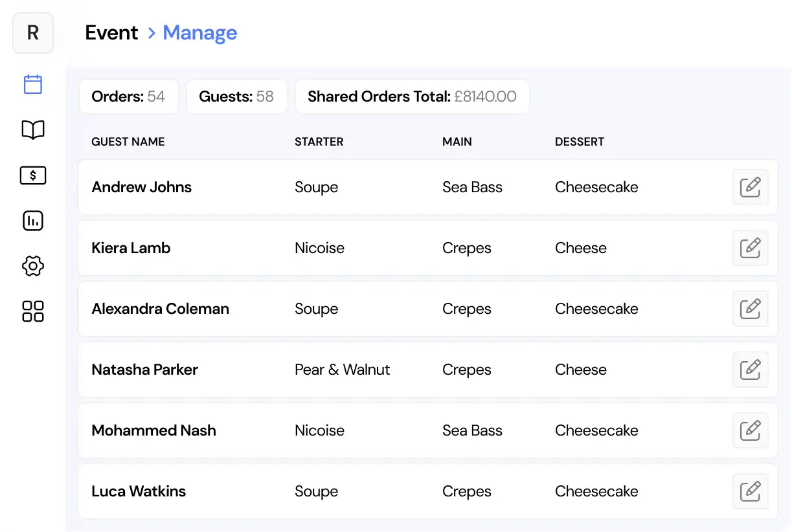Sort by Guest Name column header
Viewport: 792px width, 532px height.
pyautogui.click(x=128, y=142)
